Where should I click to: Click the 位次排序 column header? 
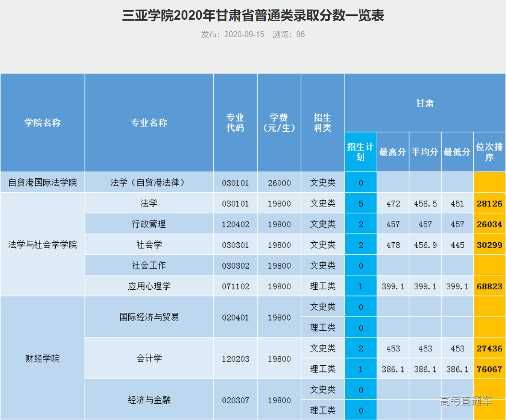(x=489, y=151)
